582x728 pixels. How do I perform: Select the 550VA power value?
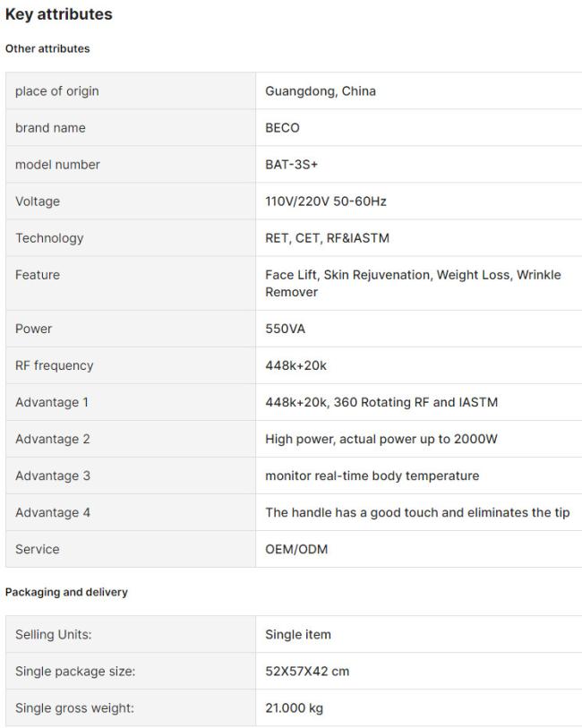[x=285, y=329]
